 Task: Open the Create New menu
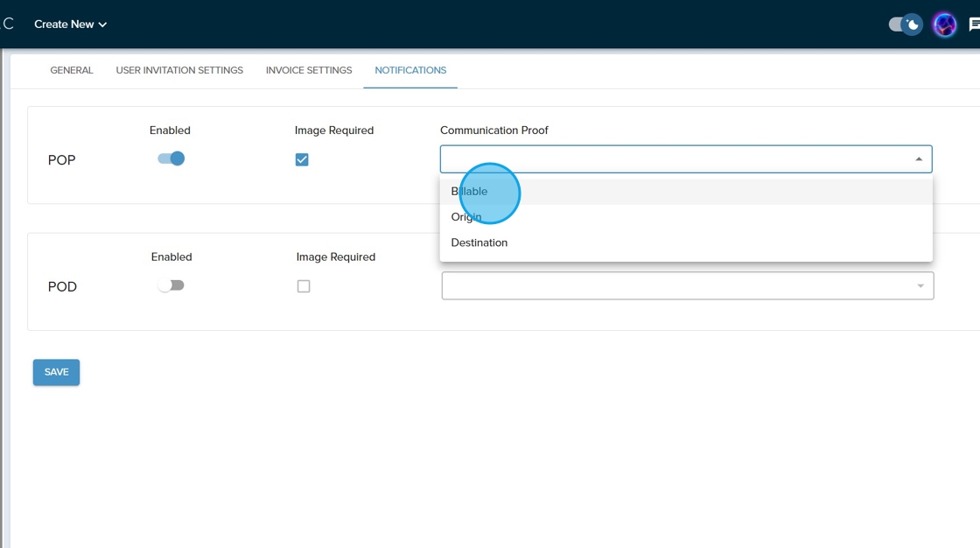tap(70, 25)
